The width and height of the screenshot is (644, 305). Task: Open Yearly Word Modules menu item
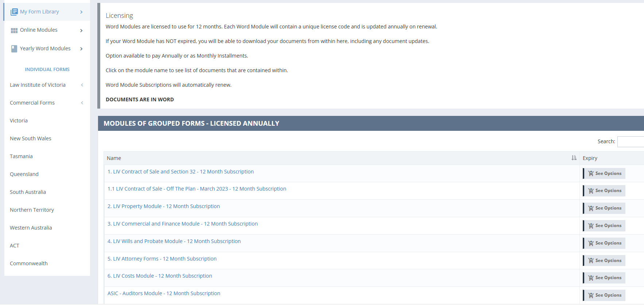[x=47, y=48]
